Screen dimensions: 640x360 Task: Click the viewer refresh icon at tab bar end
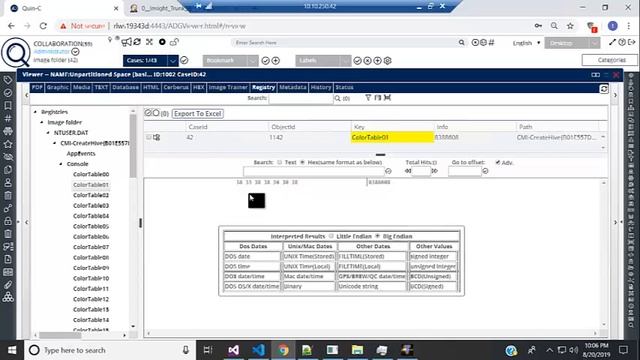604,89
